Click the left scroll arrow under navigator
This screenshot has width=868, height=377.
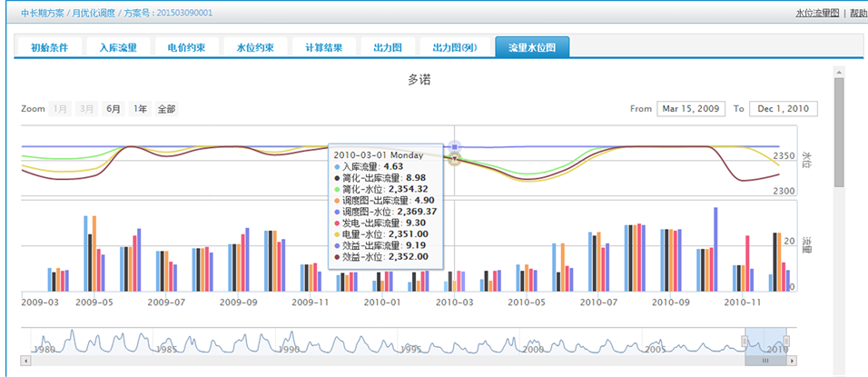pyautogui.click(x=25, y=361)
